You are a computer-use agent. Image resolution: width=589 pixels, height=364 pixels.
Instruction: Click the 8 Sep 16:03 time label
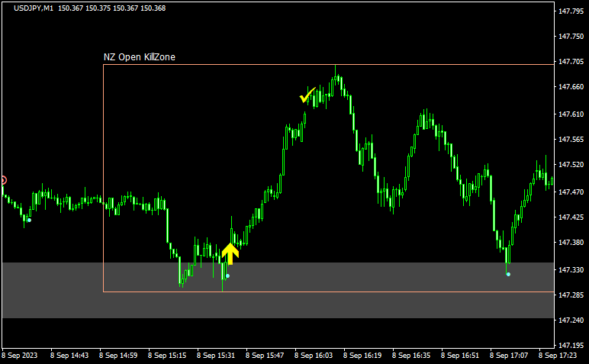(x=314, y=356)
